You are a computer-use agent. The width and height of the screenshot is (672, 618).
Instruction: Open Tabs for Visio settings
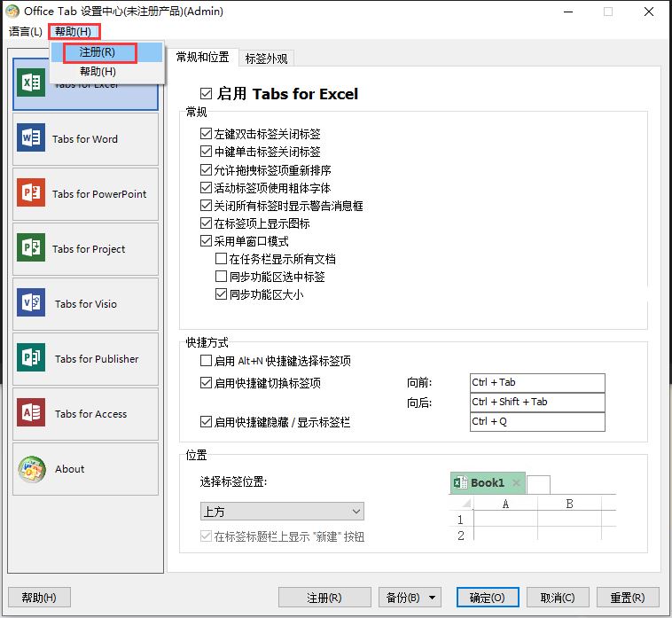pyautogui.click(x=86, y=304)
